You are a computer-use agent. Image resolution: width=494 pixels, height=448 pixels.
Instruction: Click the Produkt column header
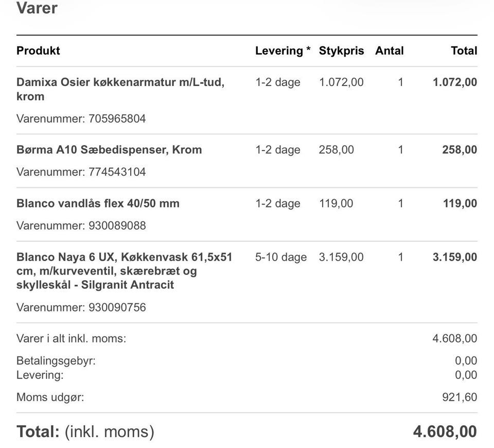(38, 50)
